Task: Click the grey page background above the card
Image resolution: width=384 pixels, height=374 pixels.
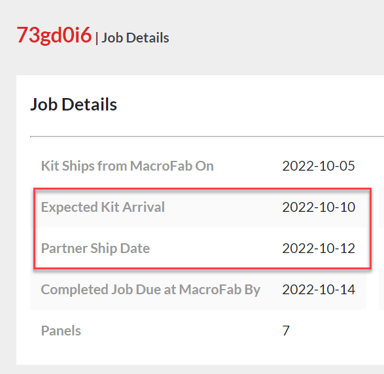Action: 267,37
